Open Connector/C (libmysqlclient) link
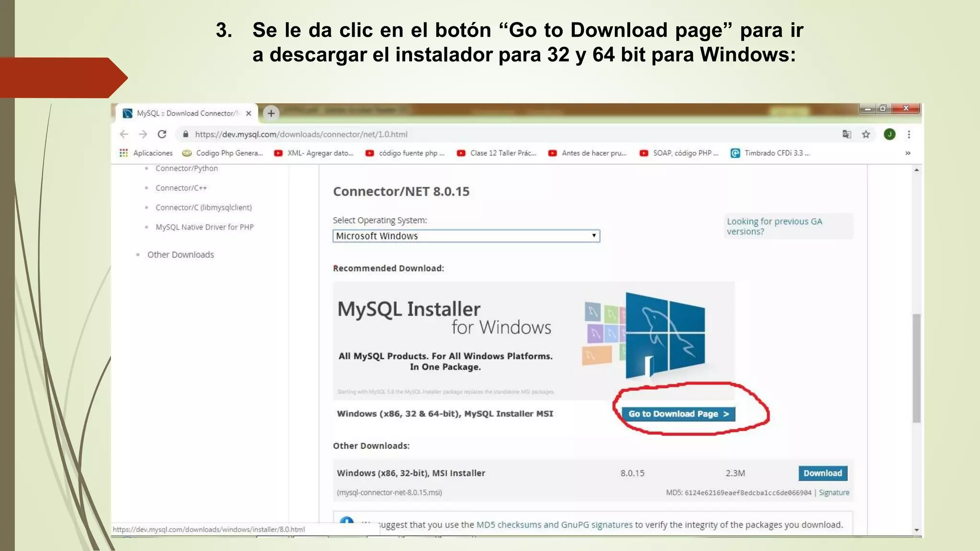Viewport: 980px width, 551px height. pyautogui.click(x=204, y=208)
